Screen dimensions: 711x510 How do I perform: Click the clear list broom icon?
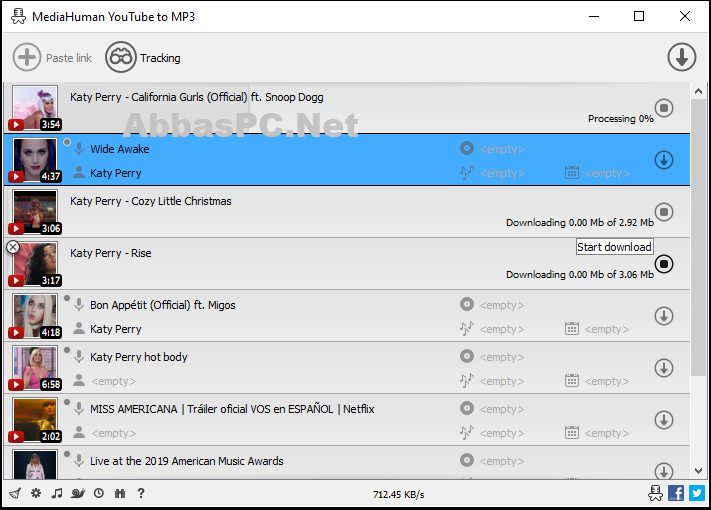pyautogui.click(x=15, y=493)
